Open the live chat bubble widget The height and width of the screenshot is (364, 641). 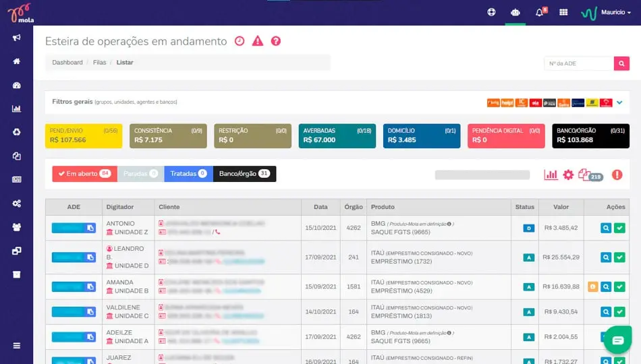coord(617,340)
